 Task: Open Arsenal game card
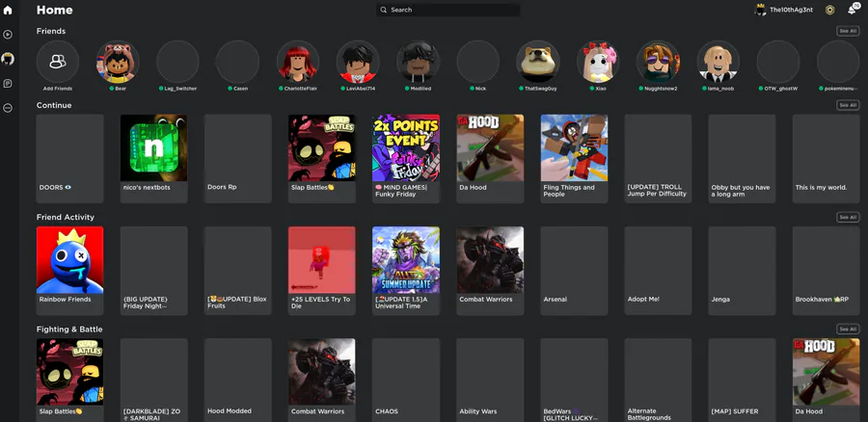pyautogui.click(x=574, y=271)
